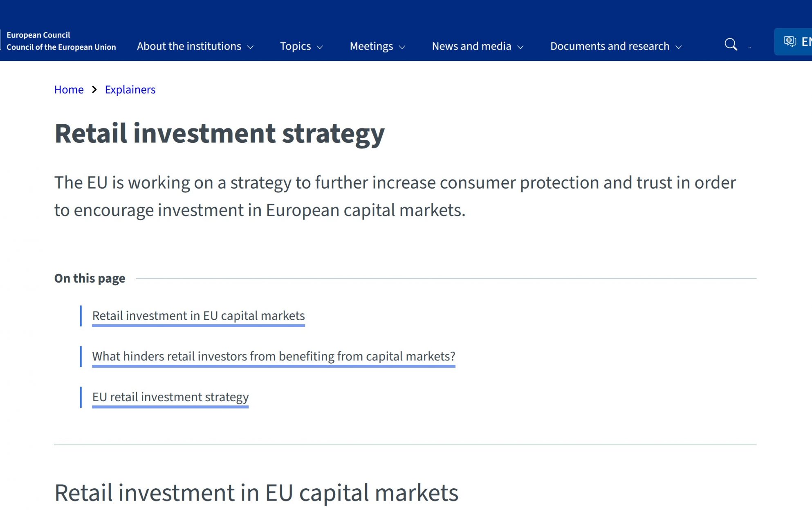The height and width of the screenshot is (510, 812).
Task: Click the breadcrumb arrow after Home
Action: (x=94, y=89)
